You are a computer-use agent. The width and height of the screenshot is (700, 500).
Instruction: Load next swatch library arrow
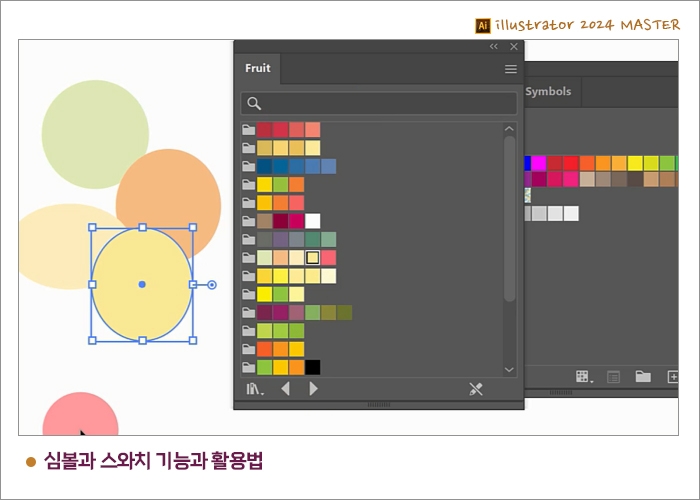[313, 389]
